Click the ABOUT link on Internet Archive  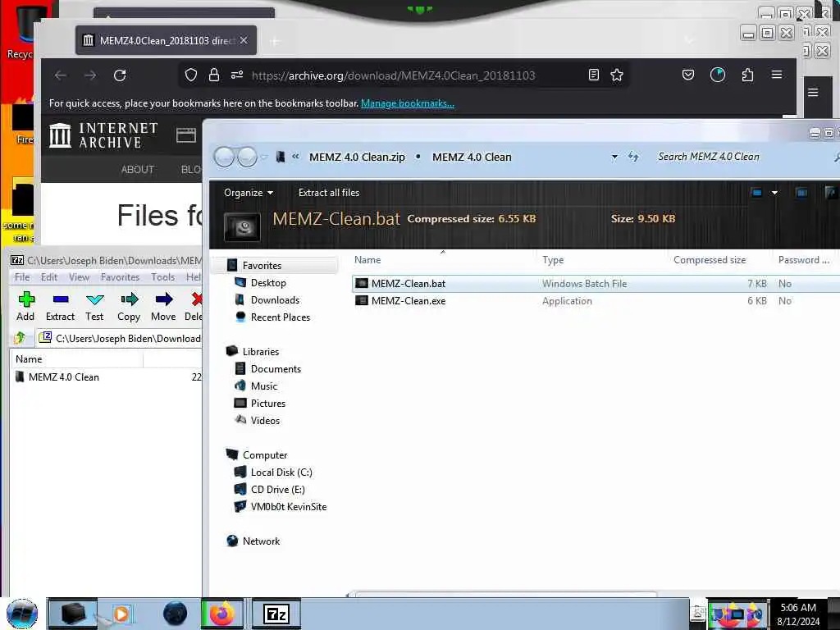click(x=138, y=170)
